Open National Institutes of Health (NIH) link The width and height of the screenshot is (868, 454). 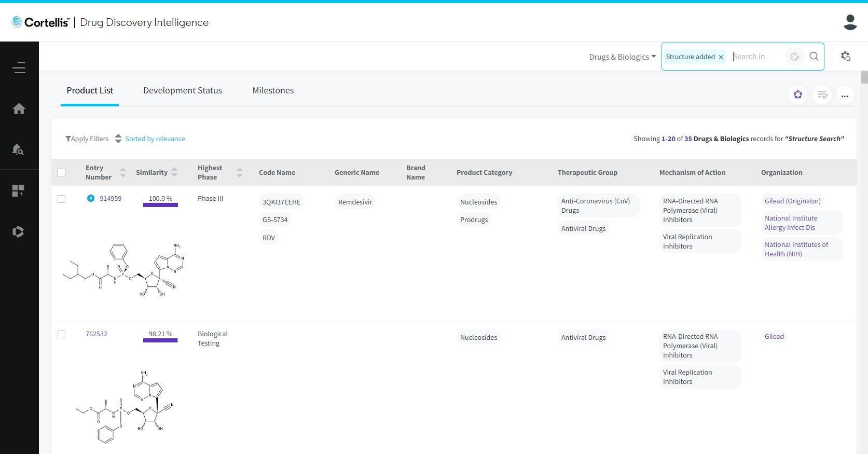pyautogui.click(x=802, y=249)
